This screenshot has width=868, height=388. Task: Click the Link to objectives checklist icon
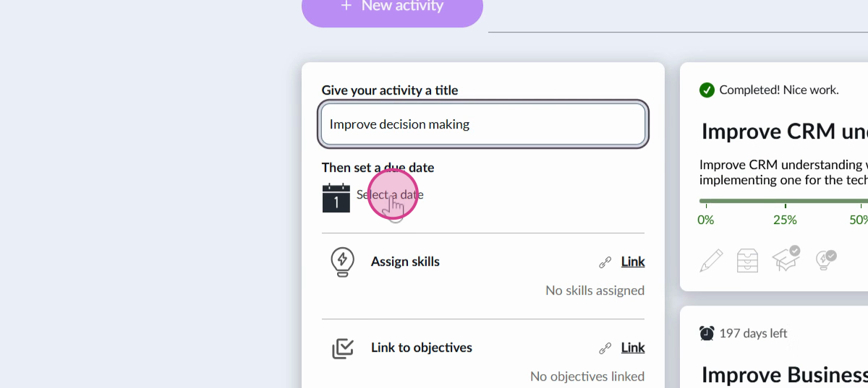pos(342,348)
